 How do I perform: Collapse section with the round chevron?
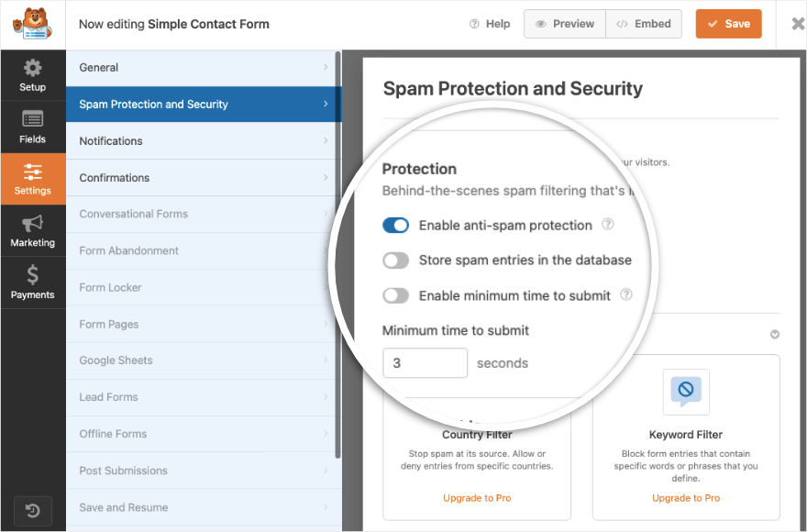(x=775, y=334)
